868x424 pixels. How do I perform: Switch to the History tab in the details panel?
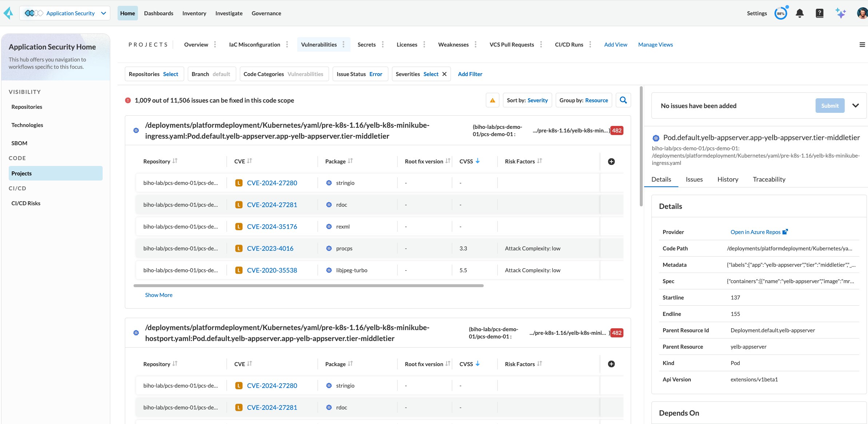pyautogui.click(x=728, y=179)
